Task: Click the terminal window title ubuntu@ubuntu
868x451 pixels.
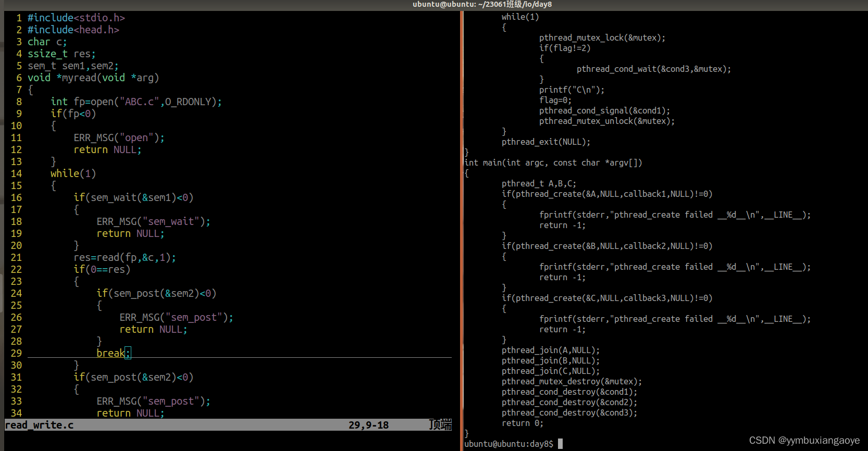Action: (x=482, y=4)
